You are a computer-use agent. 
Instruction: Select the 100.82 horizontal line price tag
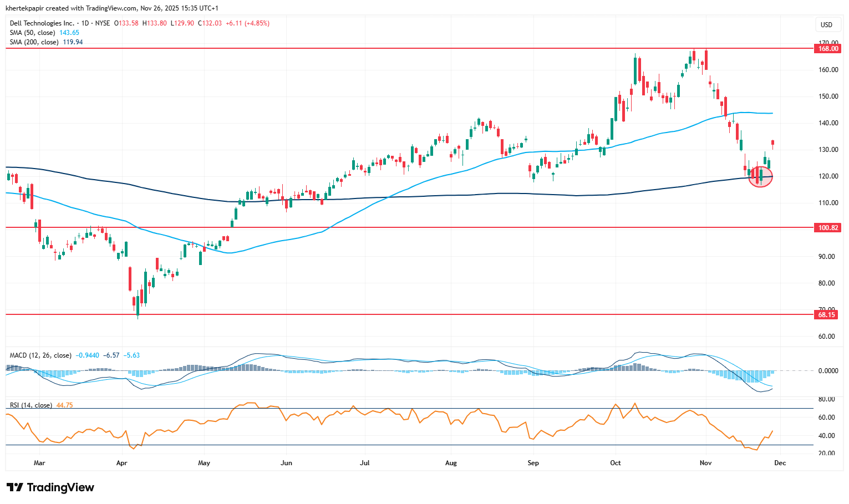click(828, 228)
